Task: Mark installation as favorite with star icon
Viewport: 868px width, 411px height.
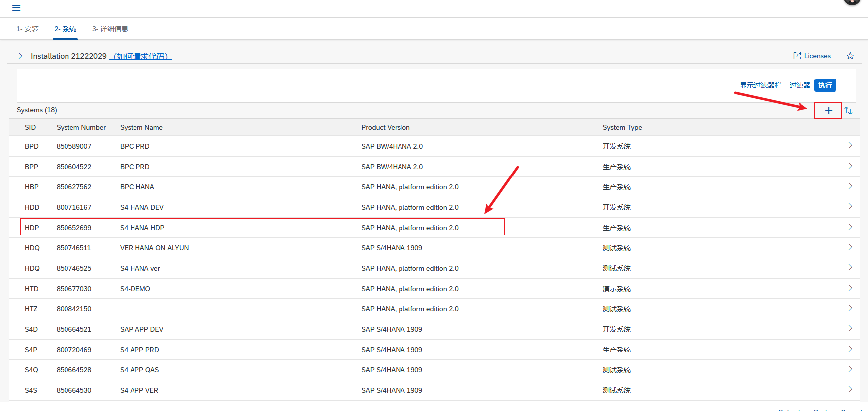Action: pos(850,56)
